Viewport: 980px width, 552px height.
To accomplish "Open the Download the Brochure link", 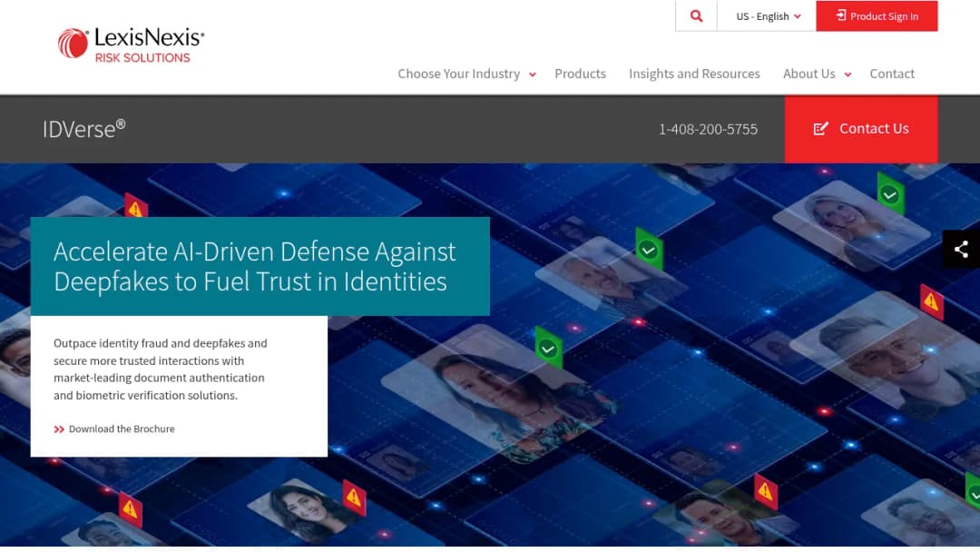I will pyautogui.click(x=122, y=429).
